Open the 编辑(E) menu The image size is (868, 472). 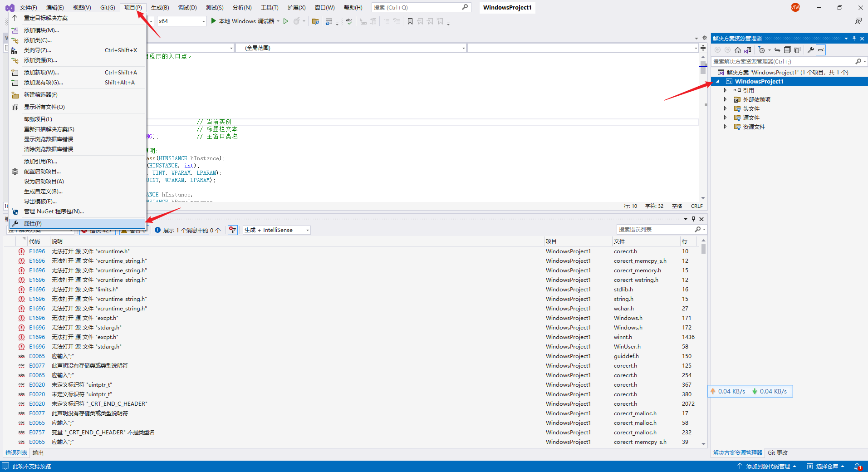(x=55, y=8)
